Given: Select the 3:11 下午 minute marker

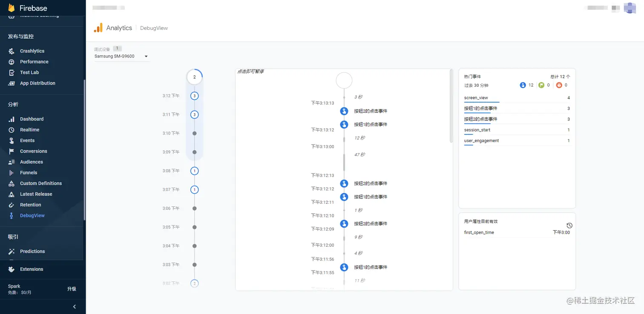Looking at the screenshot, I should click(195, 114).
